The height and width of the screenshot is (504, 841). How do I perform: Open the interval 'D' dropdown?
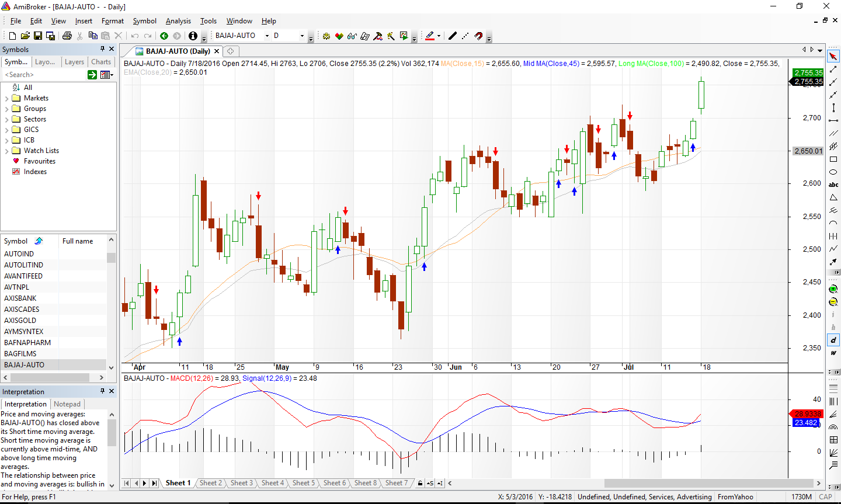(302, 36)
